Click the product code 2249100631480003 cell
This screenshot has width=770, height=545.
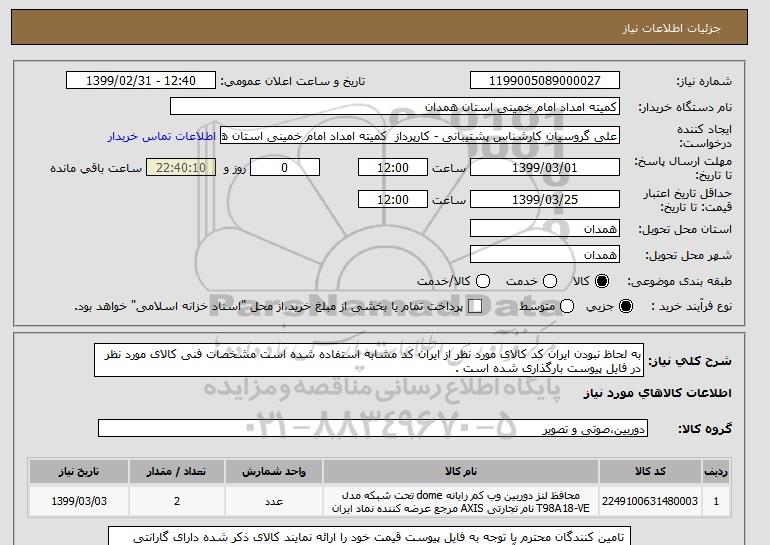[x=650, y=501]
